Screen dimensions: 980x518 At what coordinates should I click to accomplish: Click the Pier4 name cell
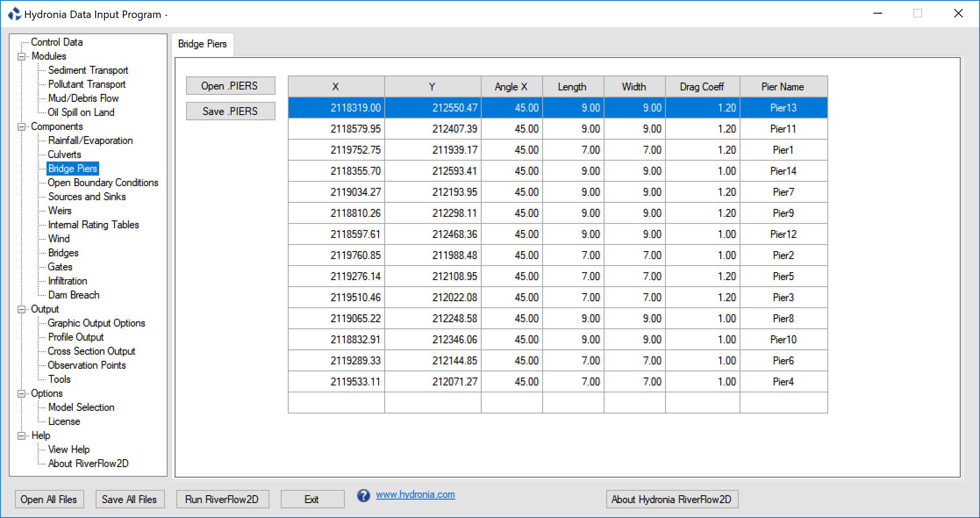tap(784, 382)
